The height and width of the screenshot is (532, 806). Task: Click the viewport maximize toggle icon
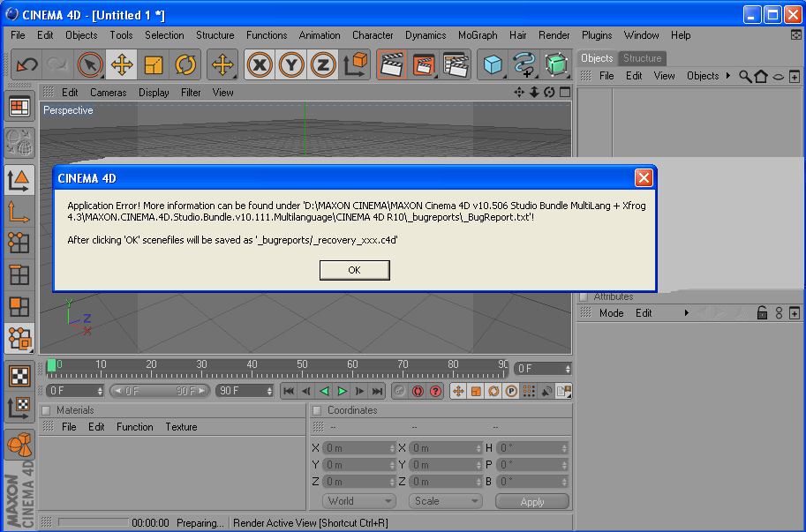pos(565,93)
